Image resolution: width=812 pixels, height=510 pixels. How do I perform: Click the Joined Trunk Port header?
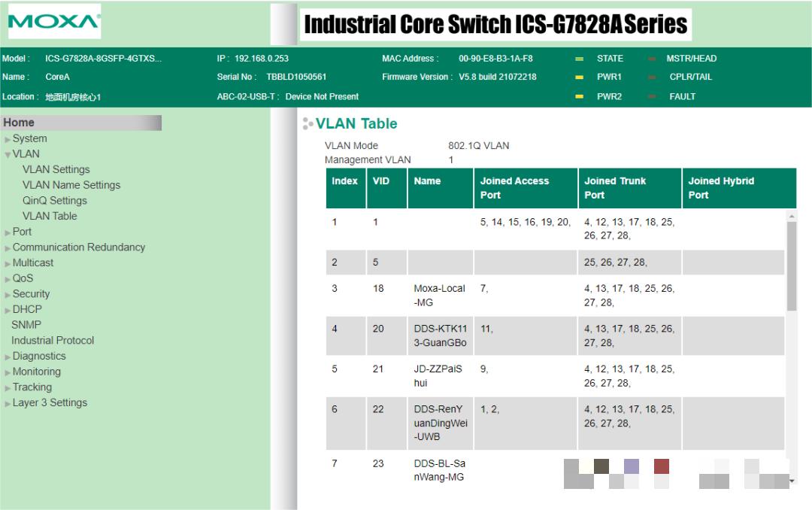(x=630, y=188)
